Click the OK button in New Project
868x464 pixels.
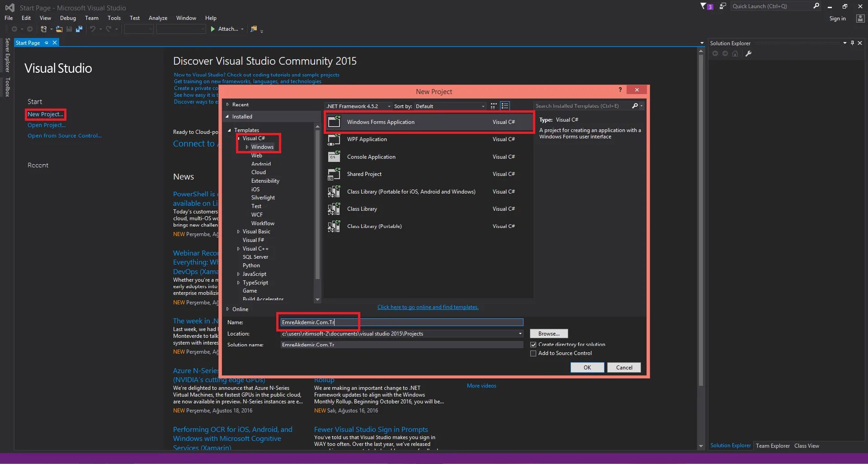pos(587,368)
